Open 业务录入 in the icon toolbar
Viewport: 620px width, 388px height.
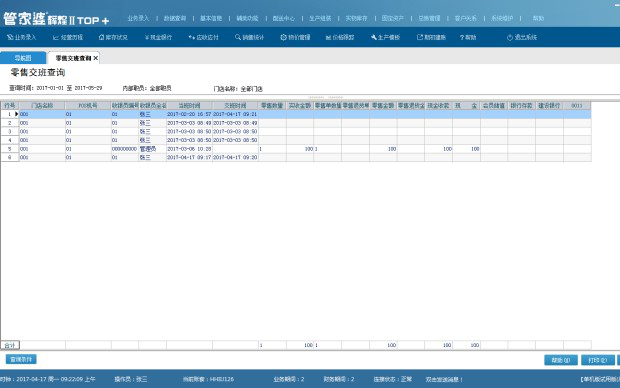pyautogui.click(x=22, y=37)
